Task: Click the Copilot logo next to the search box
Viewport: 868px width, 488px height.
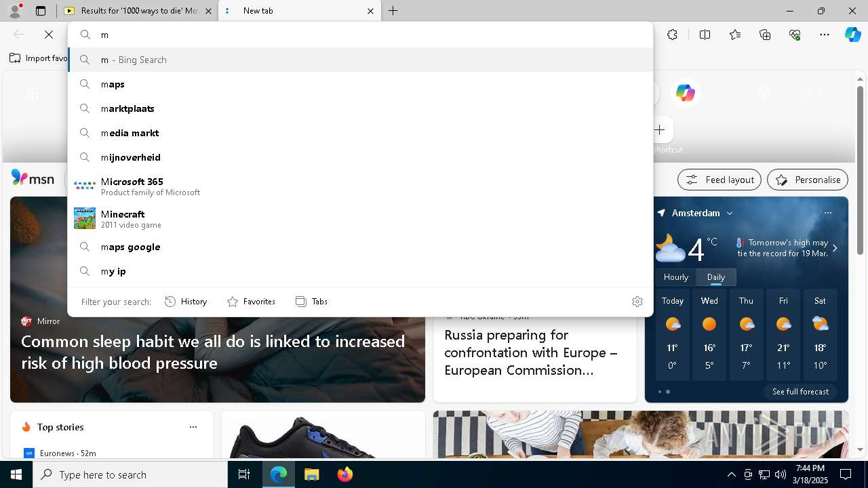Action: click(x=686, y=93)
